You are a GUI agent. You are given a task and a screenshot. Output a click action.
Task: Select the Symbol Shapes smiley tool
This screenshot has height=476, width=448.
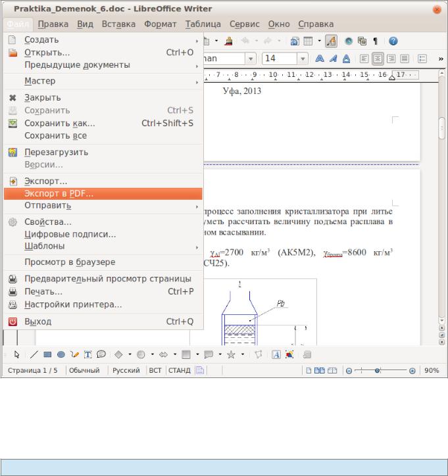pyautogui.click(x=141, y=354)
